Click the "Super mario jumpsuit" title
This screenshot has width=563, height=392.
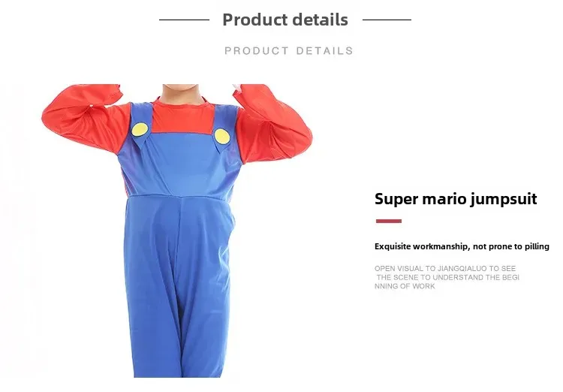[456, 199]
